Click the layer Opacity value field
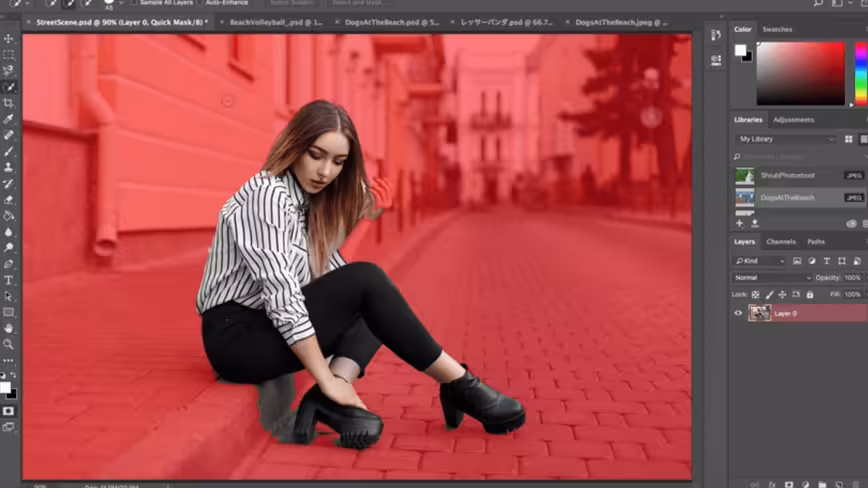Screen dimensions: 868x488 coord(852,278)
